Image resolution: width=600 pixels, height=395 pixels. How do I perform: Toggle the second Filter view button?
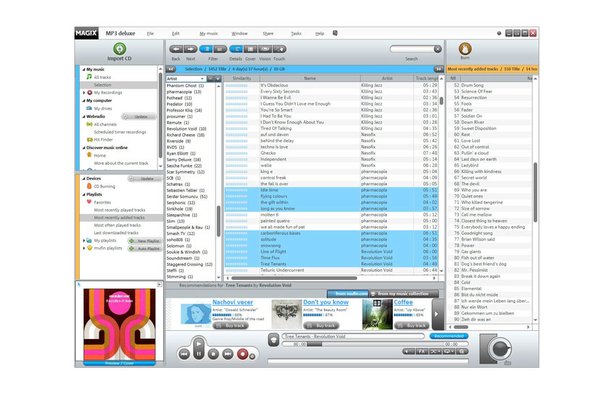click(220, 49)
